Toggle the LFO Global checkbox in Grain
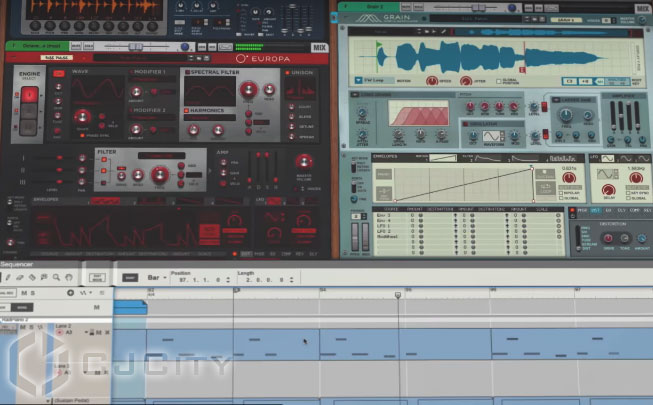 (x=628, y=198)
